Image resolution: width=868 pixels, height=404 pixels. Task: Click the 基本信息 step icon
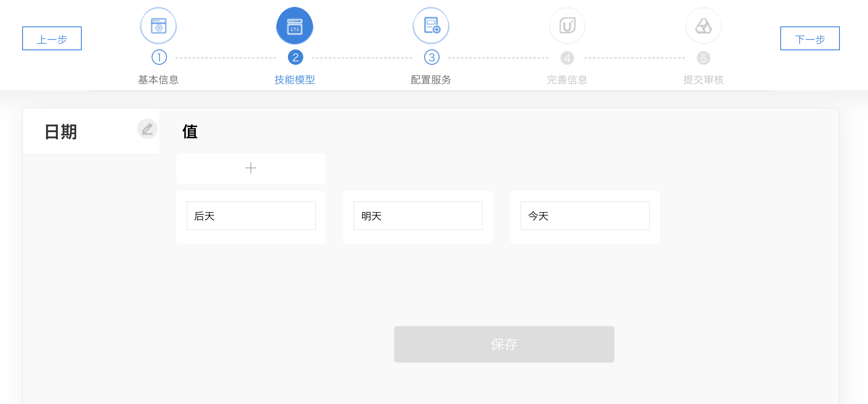(x=158, y=26)
